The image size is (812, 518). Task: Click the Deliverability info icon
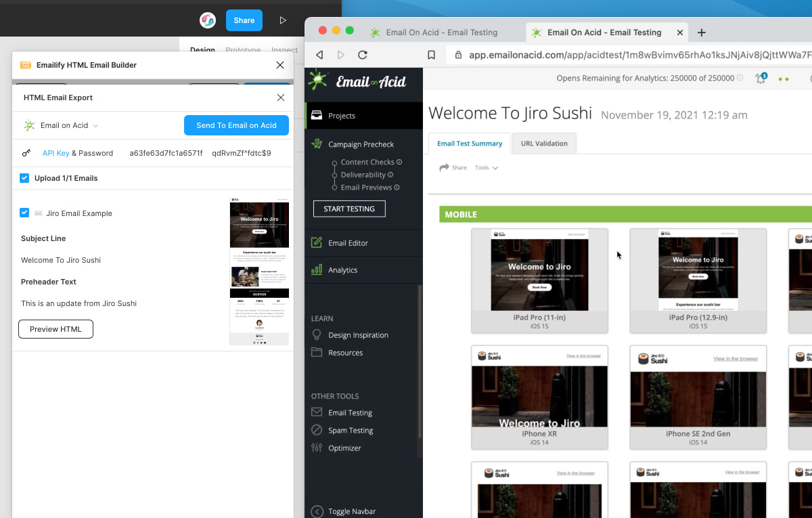390,175
